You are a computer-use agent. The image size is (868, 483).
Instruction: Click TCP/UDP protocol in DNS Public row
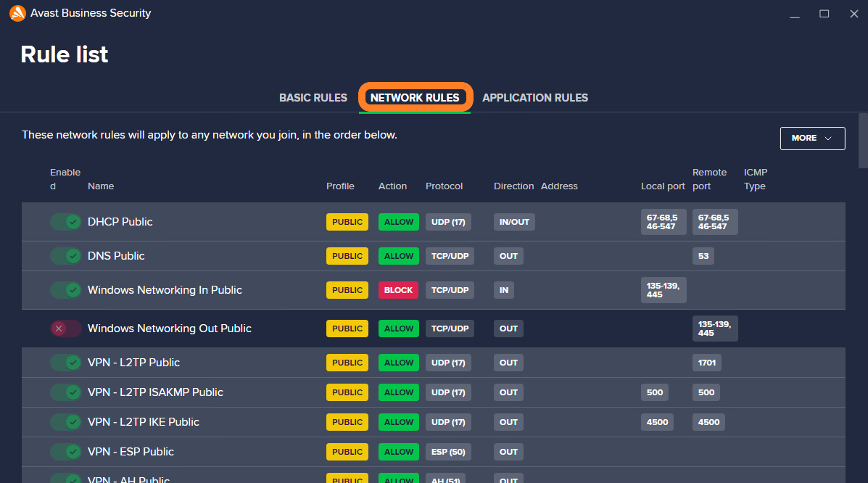coord(450,256)
